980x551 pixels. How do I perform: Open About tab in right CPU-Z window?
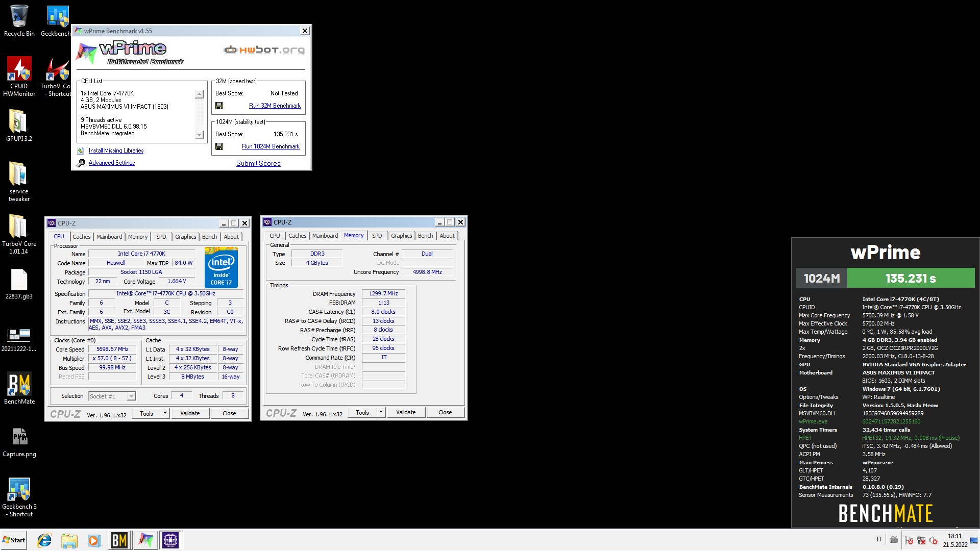pyautogui.click(x=447, y=236)
